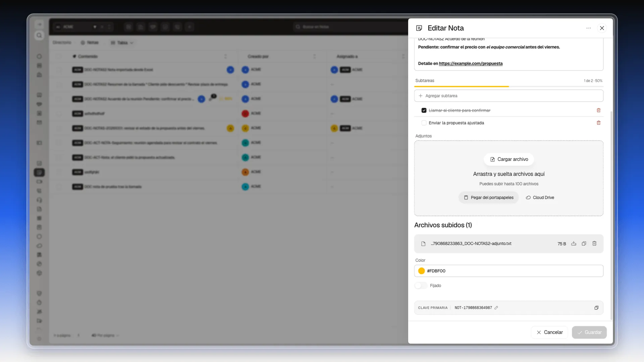Click the #FDBF00 color input field
Image resolution: width=644 pixels, height=362 pixels.
(x=508, y=271)
